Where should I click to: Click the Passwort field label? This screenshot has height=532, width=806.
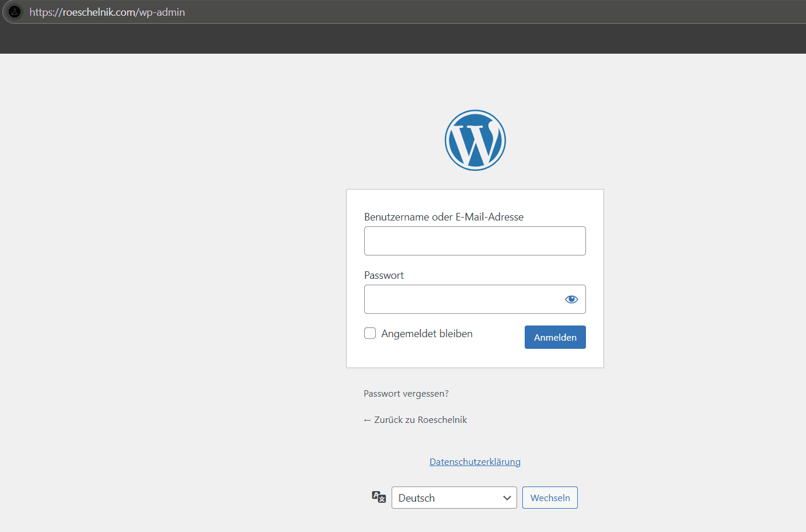point(384,275)
